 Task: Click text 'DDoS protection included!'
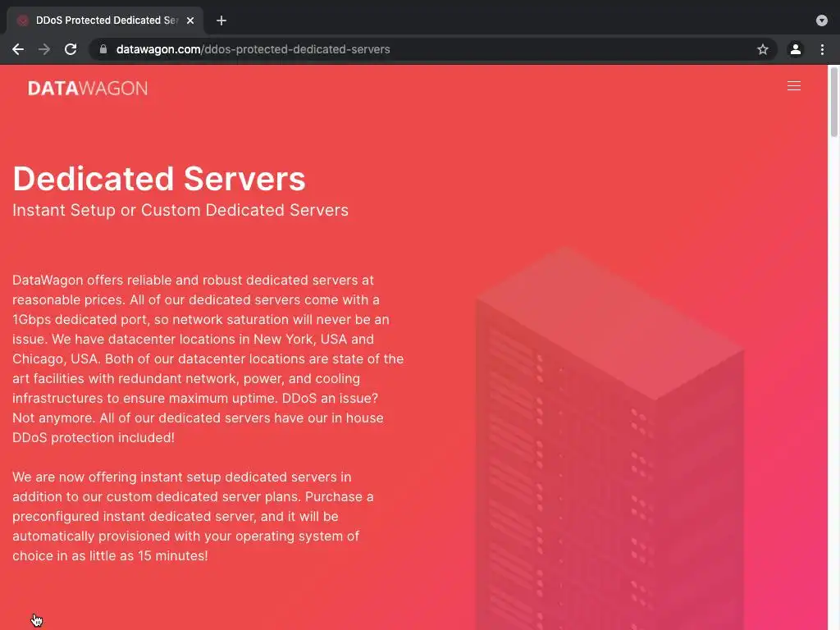pos(94,437)
